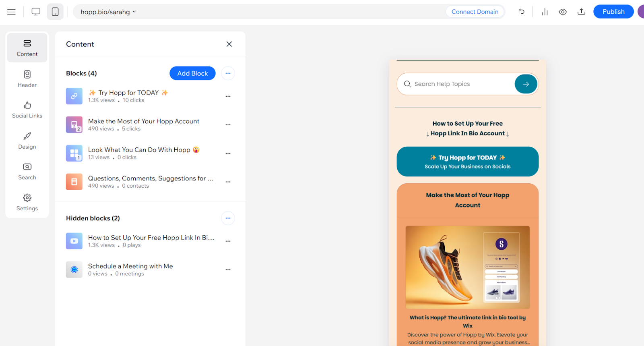The width and height of the screenshot is (644, 346).
Task: Click the Make the Most block icon
Action: [x=74, y=125]
